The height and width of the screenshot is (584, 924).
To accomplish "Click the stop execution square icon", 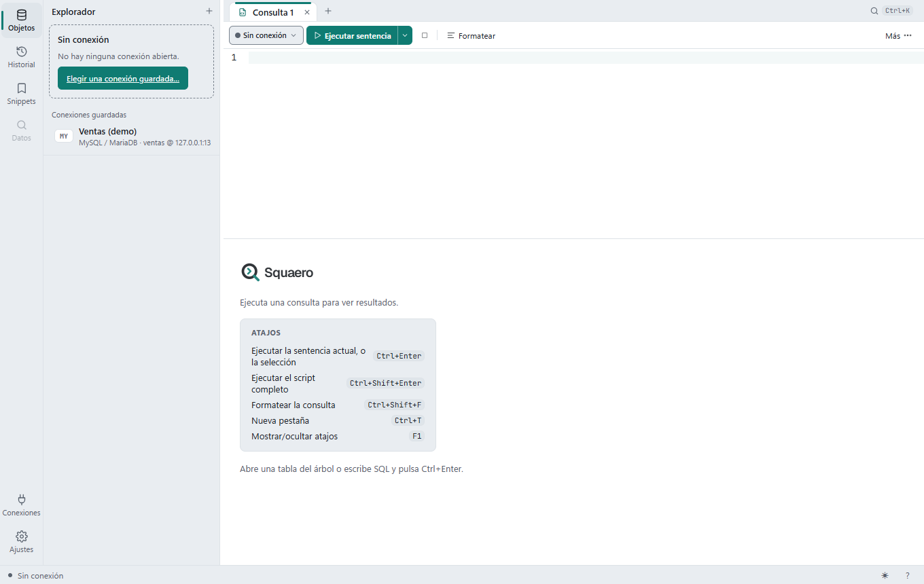I will (425, 35).
